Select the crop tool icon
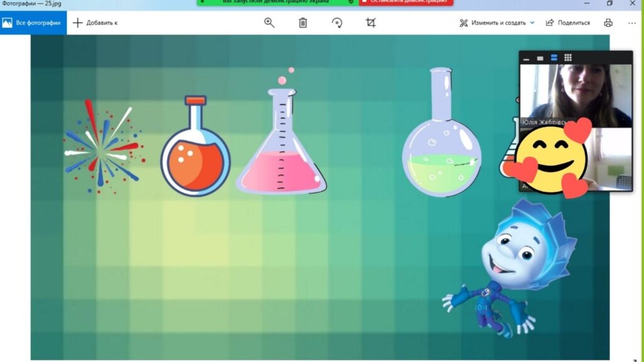Viewport: 644px width, 362px height. point(370,23)
